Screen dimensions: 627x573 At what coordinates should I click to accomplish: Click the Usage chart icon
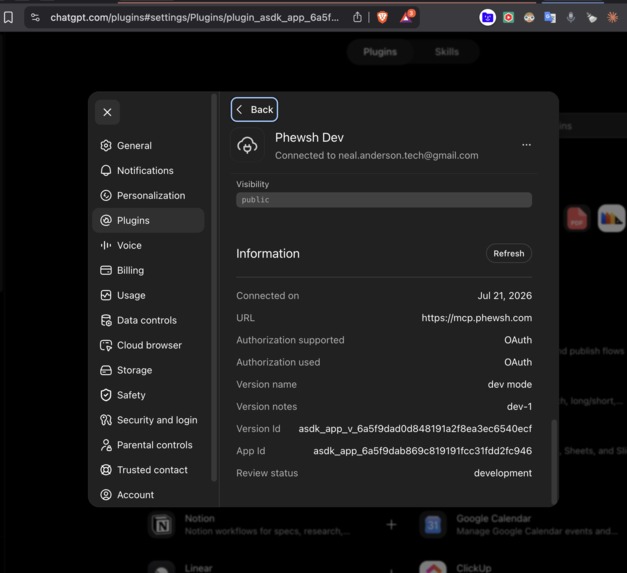coord(106,295)
